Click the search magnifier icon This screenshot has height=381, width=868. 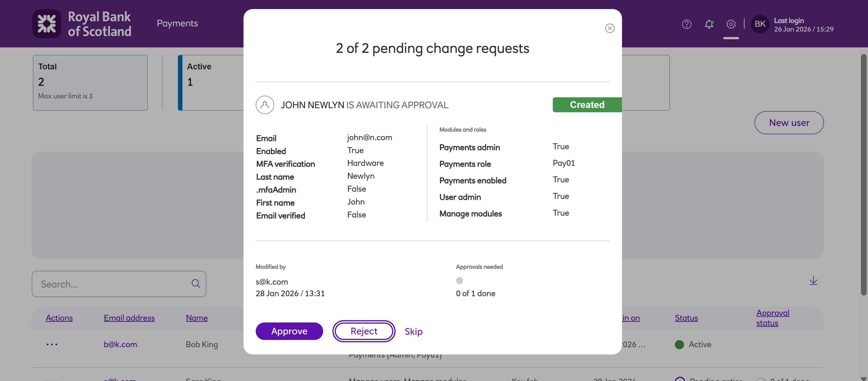tap(196, 284)
